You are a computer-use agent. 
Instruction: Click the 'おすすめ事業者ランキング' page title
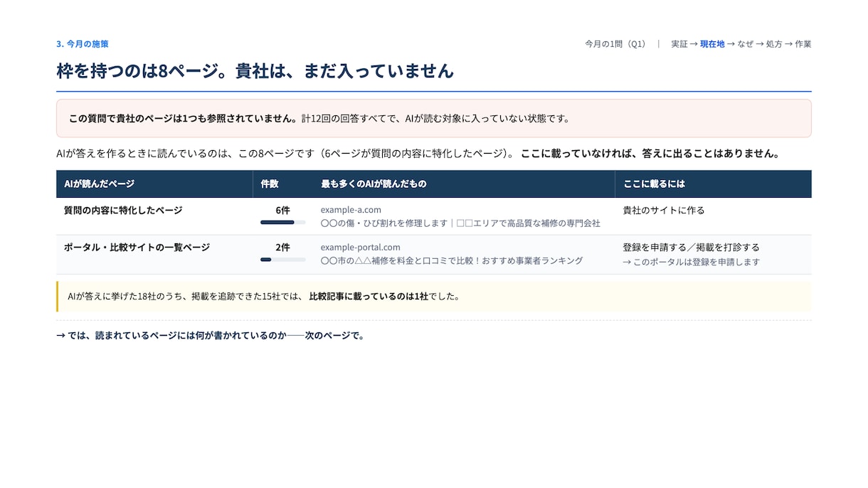452,261
